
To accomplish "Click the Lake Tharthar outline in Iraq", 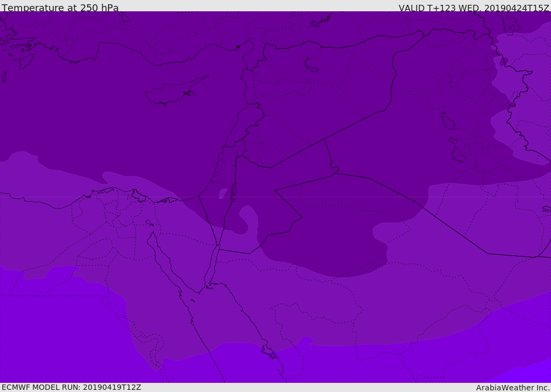I will (x=448, y=121).
